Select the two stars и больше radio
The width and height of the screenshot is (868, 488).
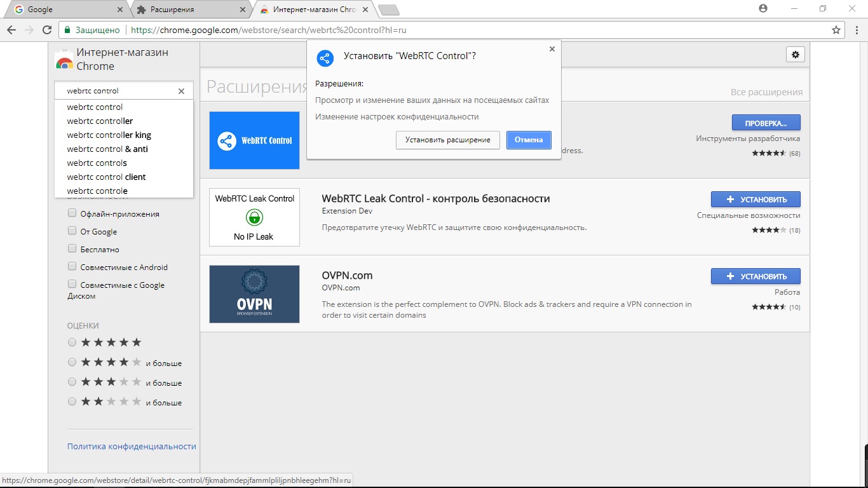point(72,402)
